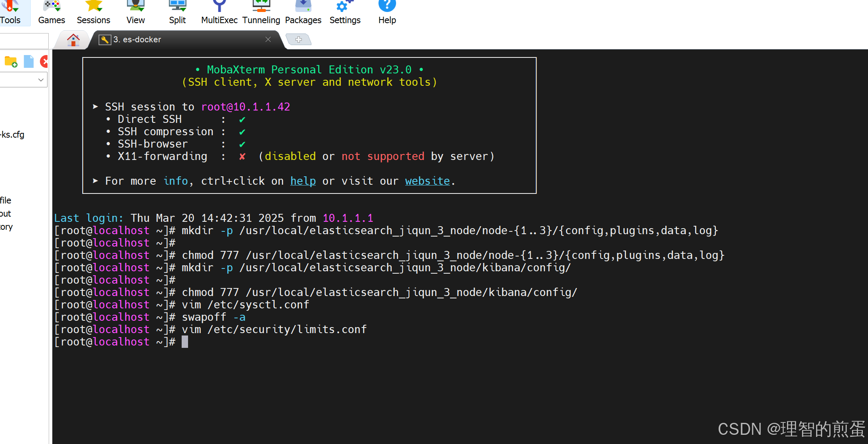The height and width of the screenshot is (444, 868).
Task: Click the new folder icon in sidebar
Action: click(11, 62)
